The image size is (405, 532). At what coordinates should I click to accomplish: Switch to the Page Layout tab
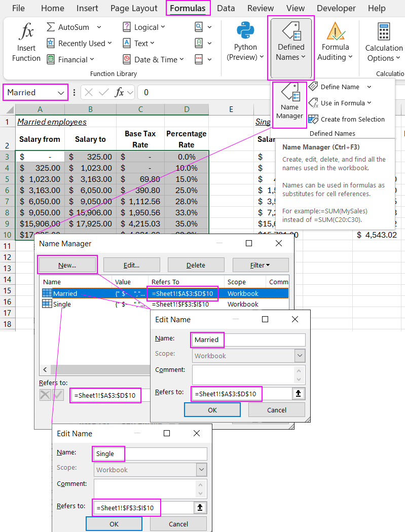tap(134, 8)
